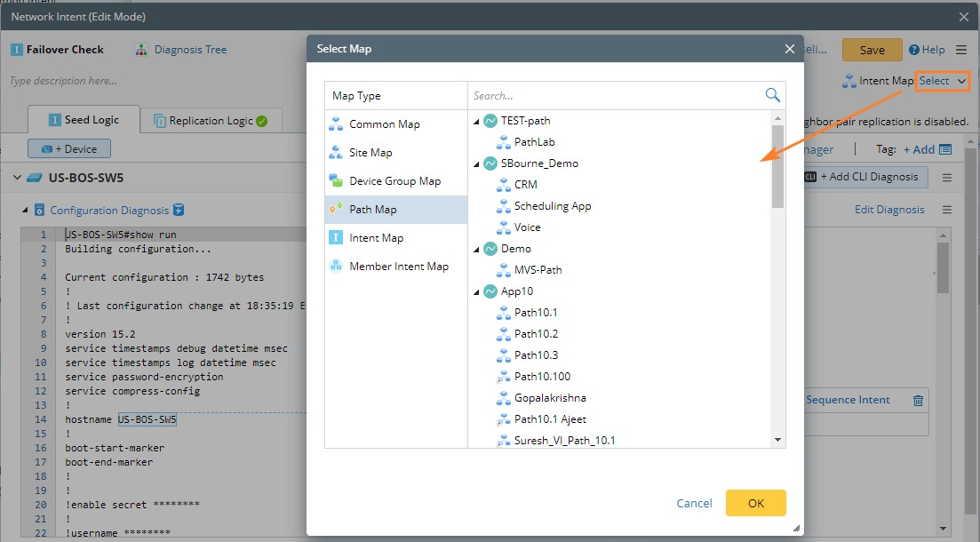Collapse the App10 tree node
980x542 pixels.
coord(477,291)
